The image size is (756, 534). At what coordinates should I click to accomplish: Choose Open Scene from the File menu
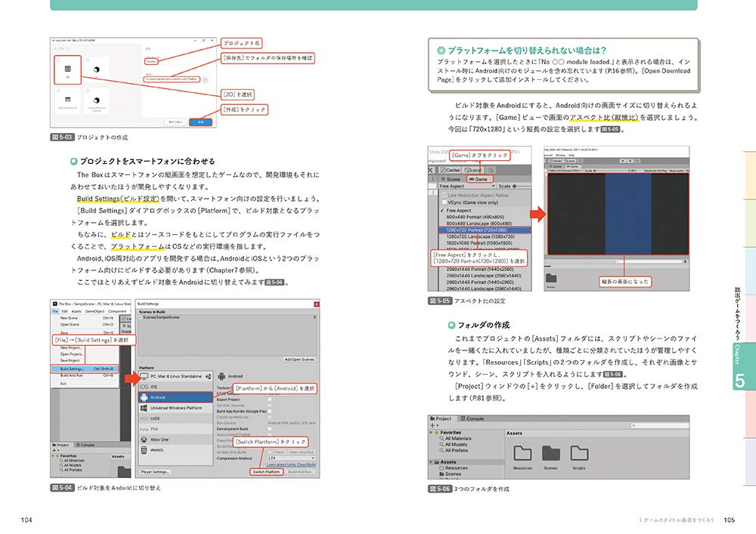85,324
